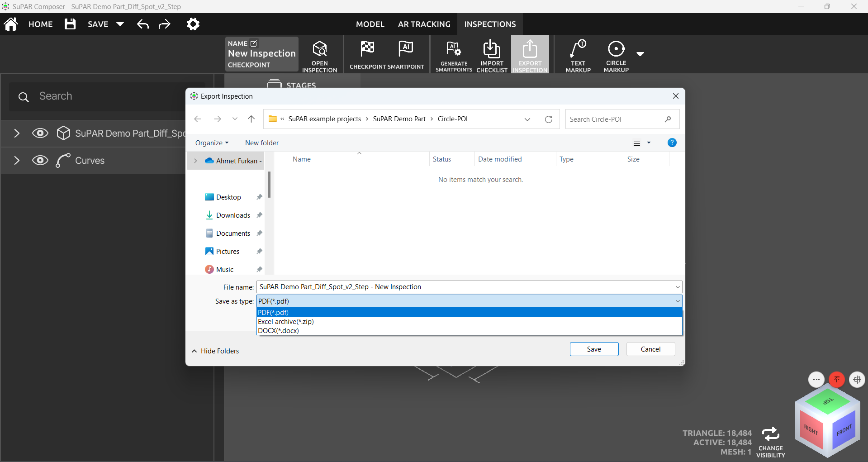Image resolution: width=868 pixels, height=462 pixels.
Task: Toggle visibility of Curves
Action: click(40, 160)
